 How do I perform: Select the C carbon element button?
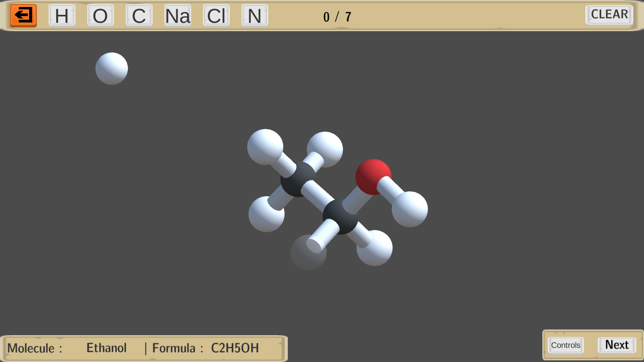(x=139, y=15)
